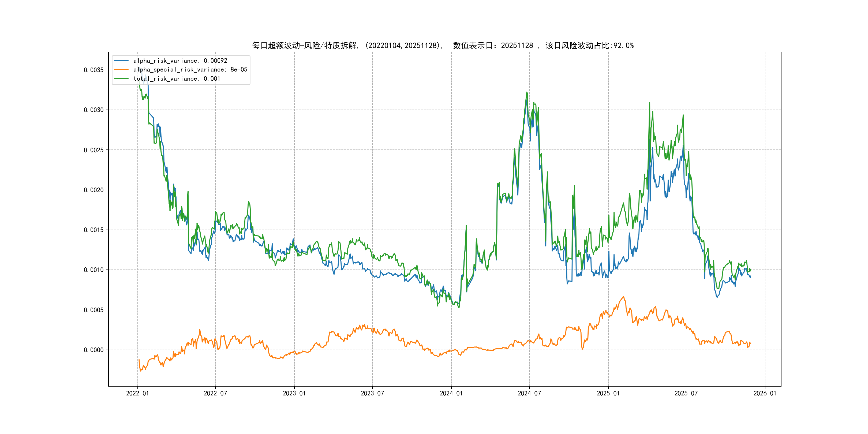Click the chart title text

(x=443, y=46)
